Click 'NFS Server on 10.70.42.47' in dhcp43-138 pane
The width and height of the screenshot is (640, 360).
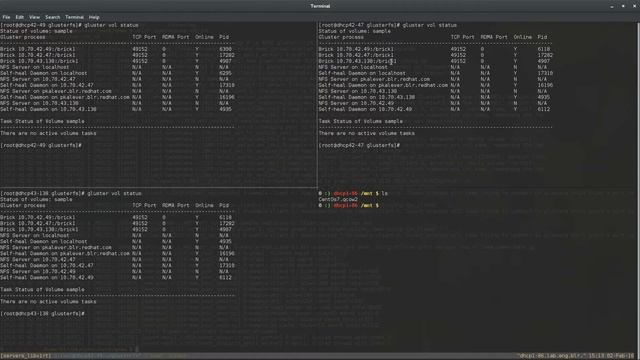click(x=38, y=259)
